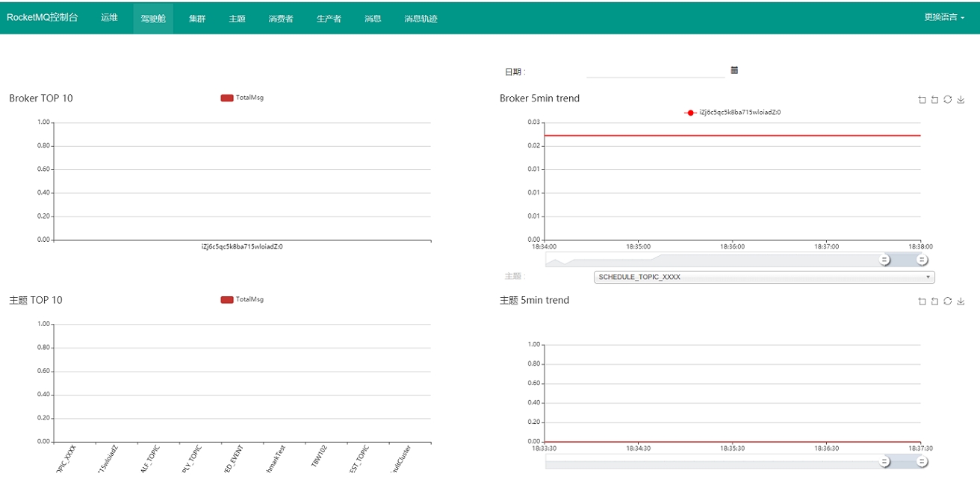Save 主题 5min trend chart as image

coord(961,301)
